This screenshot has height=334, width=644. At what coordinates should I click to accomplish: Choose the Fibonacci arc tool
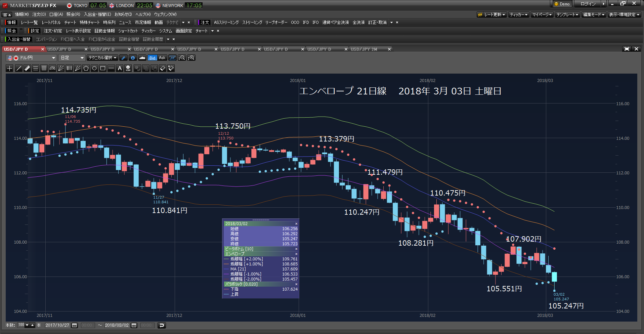click(x=52, y=69)
